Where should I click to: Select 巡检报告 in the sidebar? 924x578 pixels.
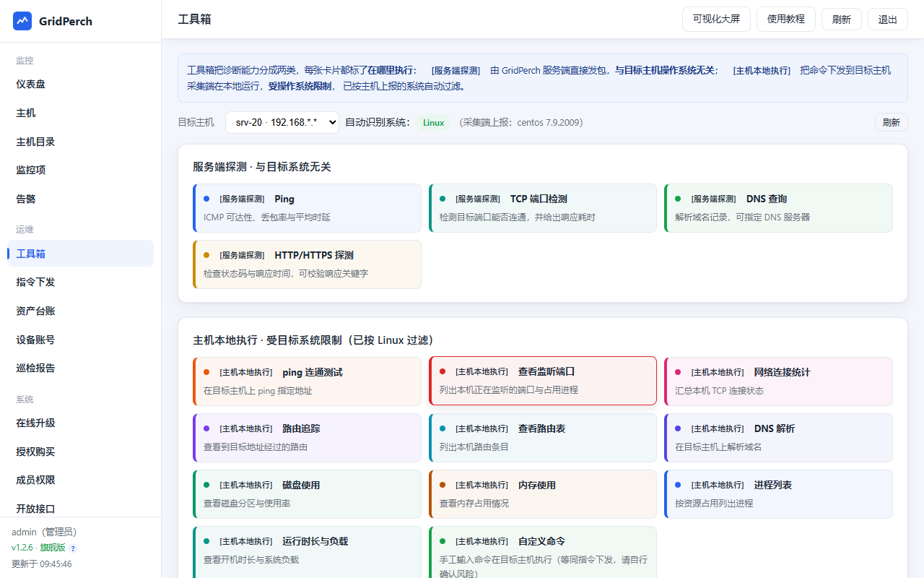[x=80, y=368]
